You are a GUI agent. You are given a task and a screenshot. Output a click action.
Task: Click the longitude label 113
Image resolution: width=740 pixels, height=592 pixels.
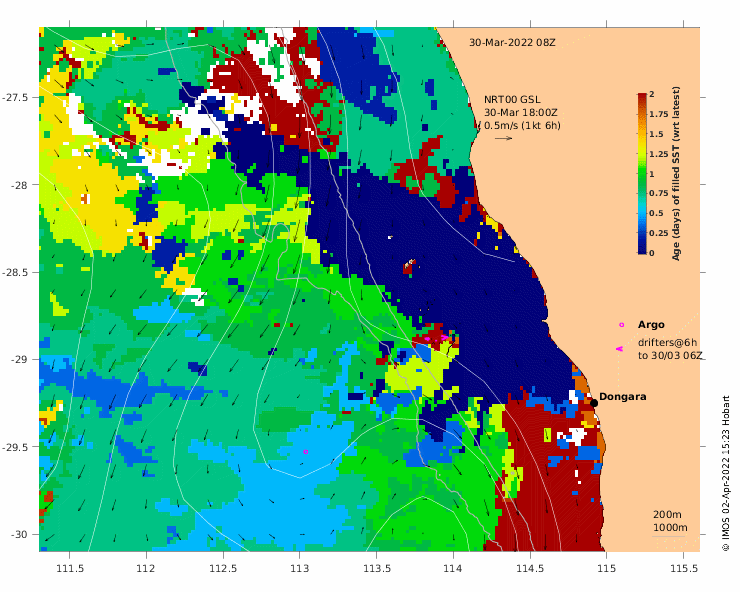(300, 568)
